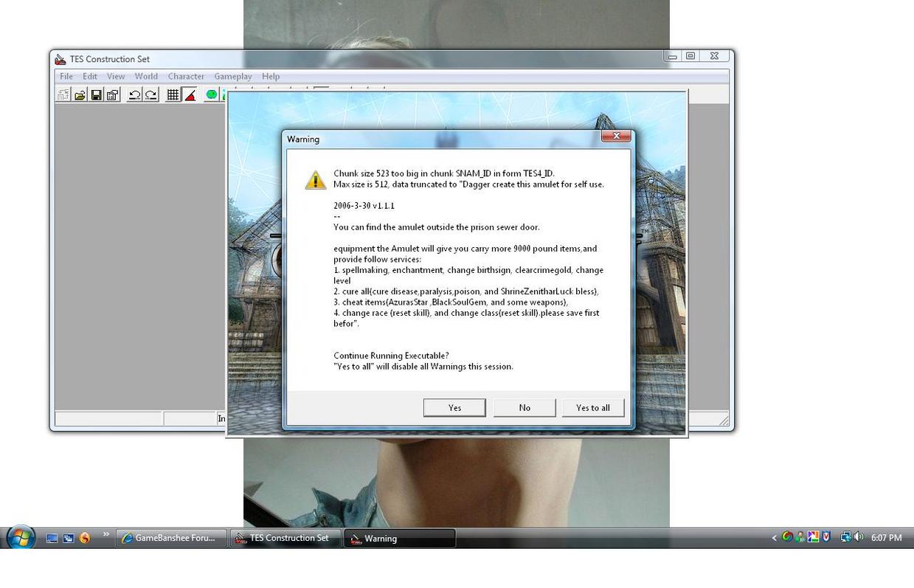This screenshot has width=914, height=588.
Task: Open the Windows Start orb
Action: pyautogui.click(x=21, y=537)
